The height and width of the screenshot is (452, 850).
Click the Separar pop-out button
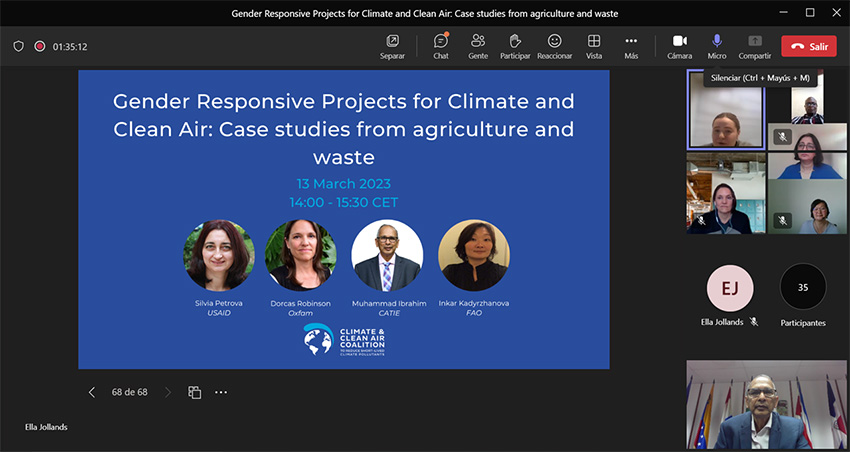(x=392, y=47)
